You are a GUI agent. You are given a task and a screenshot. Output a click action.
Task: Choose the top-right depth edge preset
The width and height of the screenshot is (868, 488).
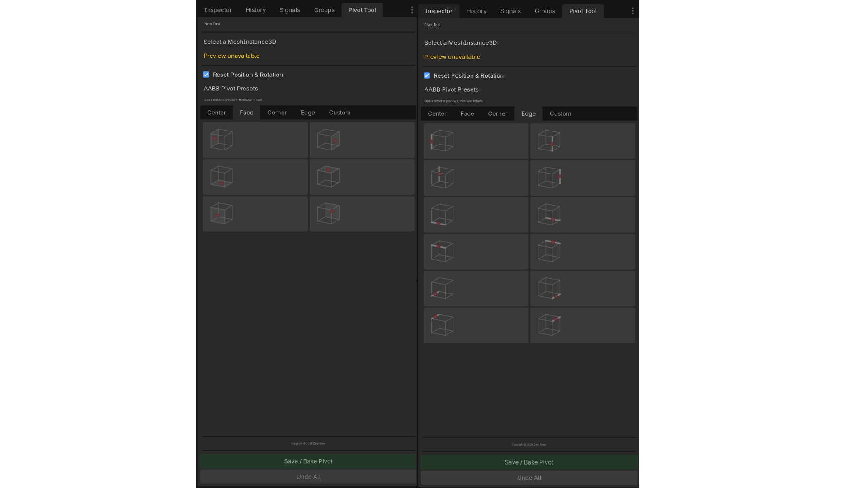tap(582, 325)
